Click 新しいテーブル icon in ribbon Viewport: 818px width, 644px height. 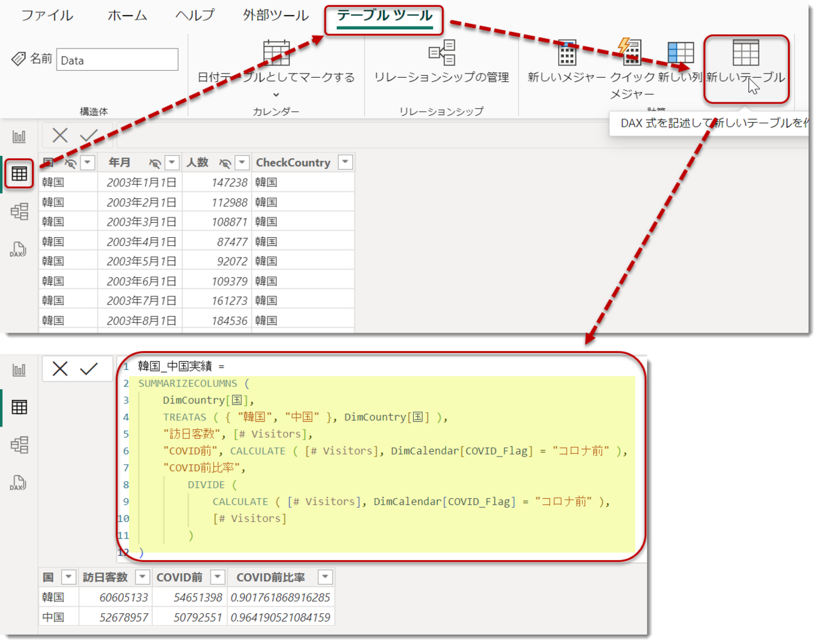tap(746, 52)
